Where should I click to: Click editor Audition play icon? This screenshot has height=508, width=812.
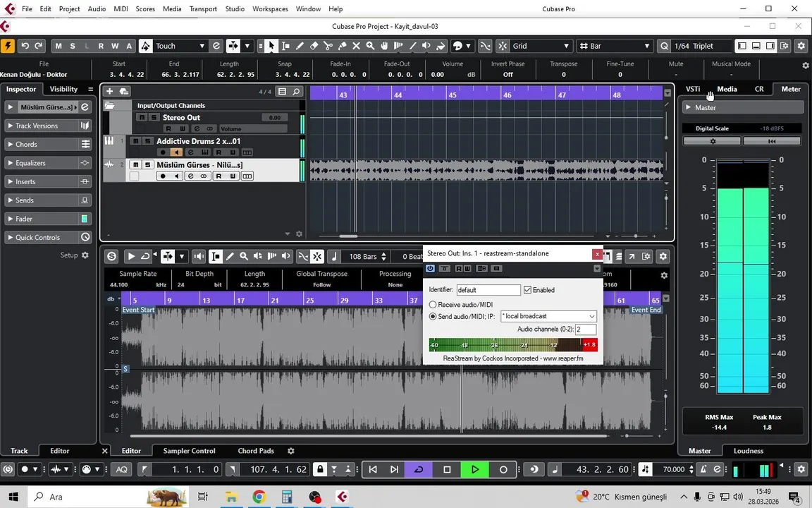coord(131,256)
